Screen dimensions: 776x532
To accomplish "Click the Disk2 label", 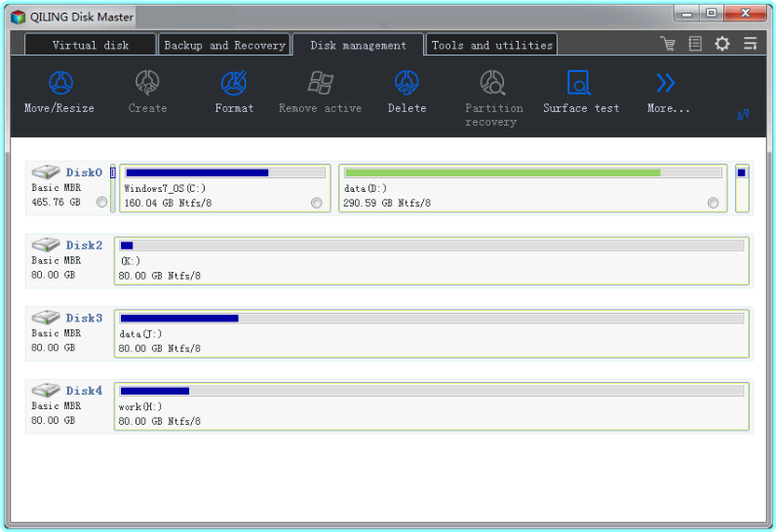I will click(84, 245).
